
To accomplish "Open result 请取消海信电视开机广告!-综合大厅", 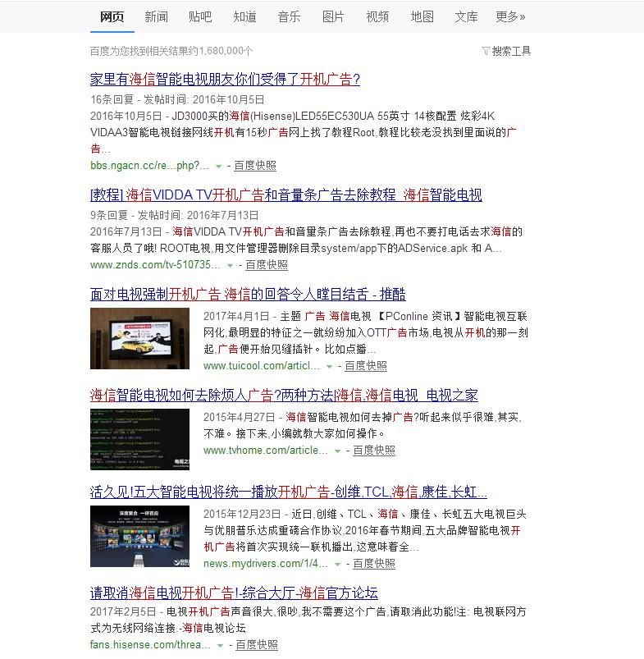I will click(x=234, y=593).
